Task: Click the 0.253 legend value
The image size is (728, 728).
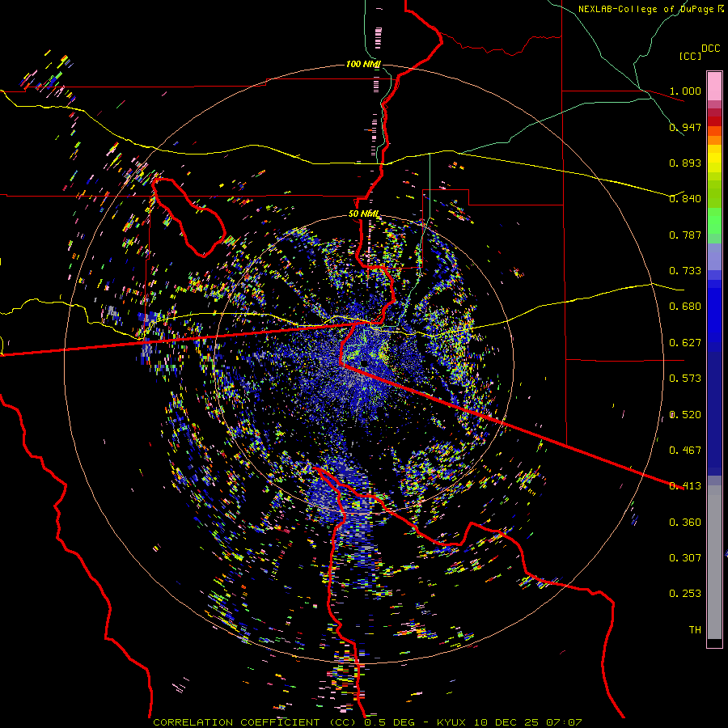Action: coord(685,594)
